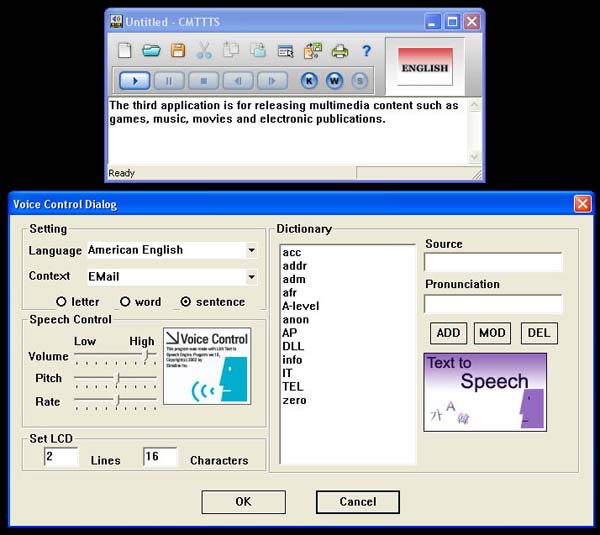Stop speech playback
This screenshot has height=535, width=600.
204,81
